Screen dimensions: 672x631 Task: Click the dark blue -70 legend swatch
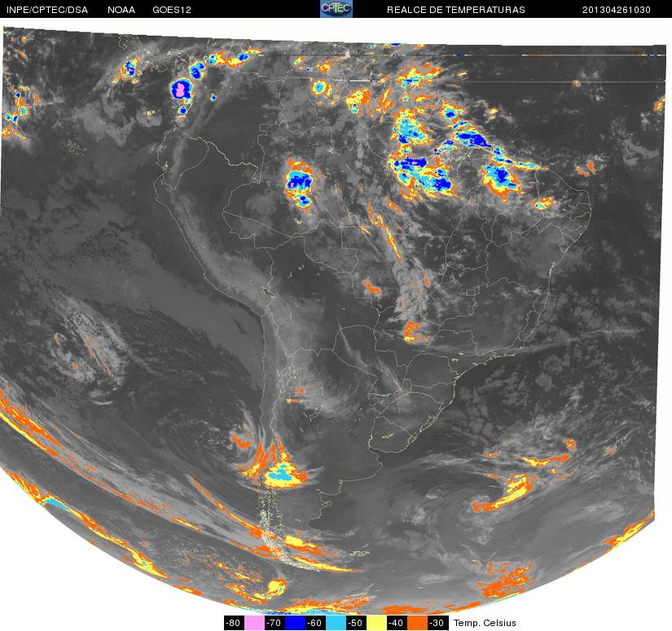click(x=295, y=623)
